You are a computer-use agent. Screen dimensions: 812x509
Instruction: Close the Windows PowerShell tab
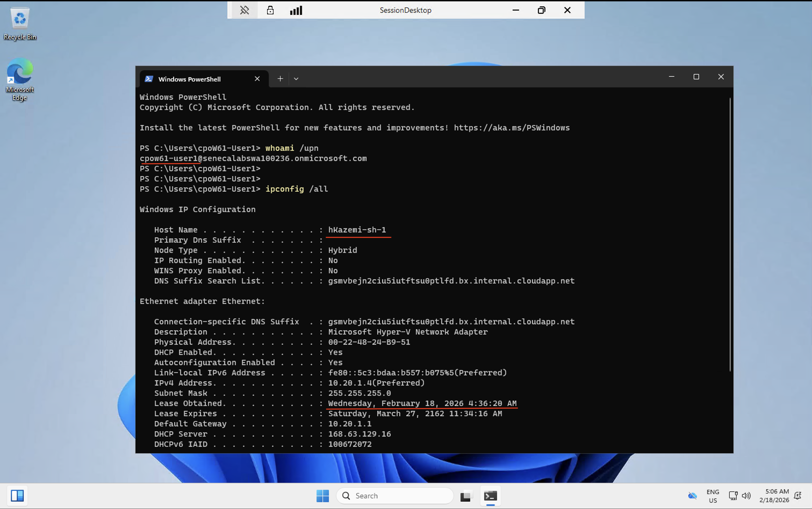(257, 79)
